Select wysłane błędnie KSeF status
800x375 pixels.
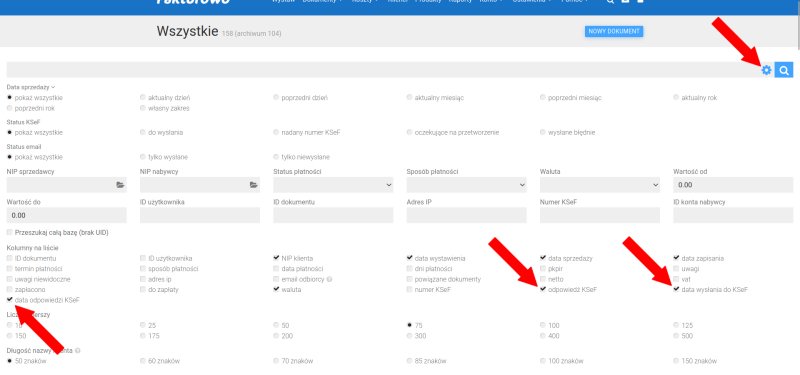[x=543, y=132]
